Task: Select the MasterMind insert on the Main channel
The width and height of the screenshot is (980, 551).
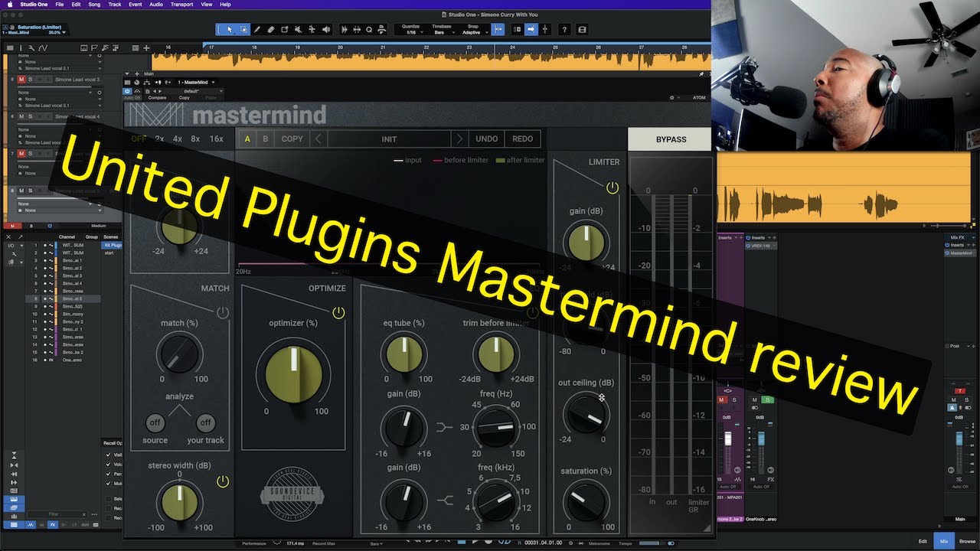Action: tap(961, 253)
